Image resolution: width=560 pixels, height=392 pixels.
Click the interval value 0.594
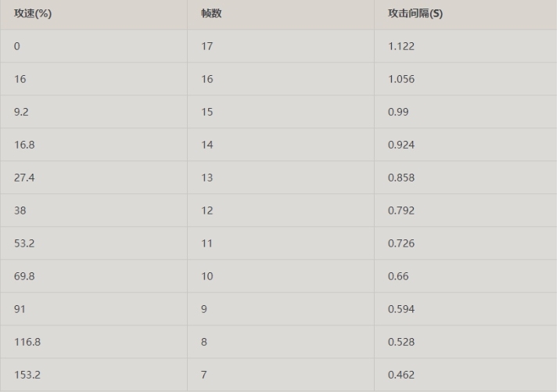pyautogui.click(x=401, y=309)
